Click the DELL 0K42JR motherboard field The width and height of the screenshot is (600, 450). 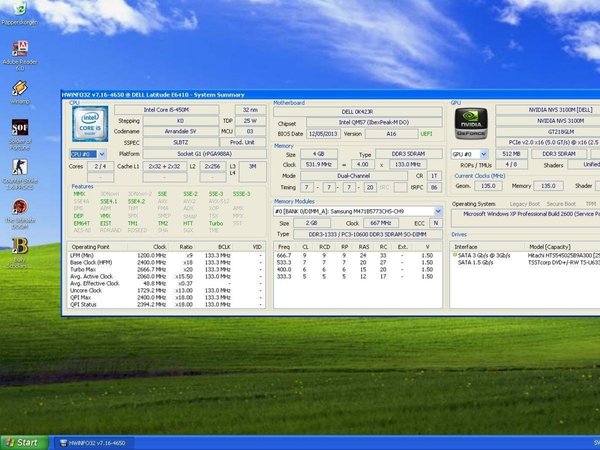(357, 112)
